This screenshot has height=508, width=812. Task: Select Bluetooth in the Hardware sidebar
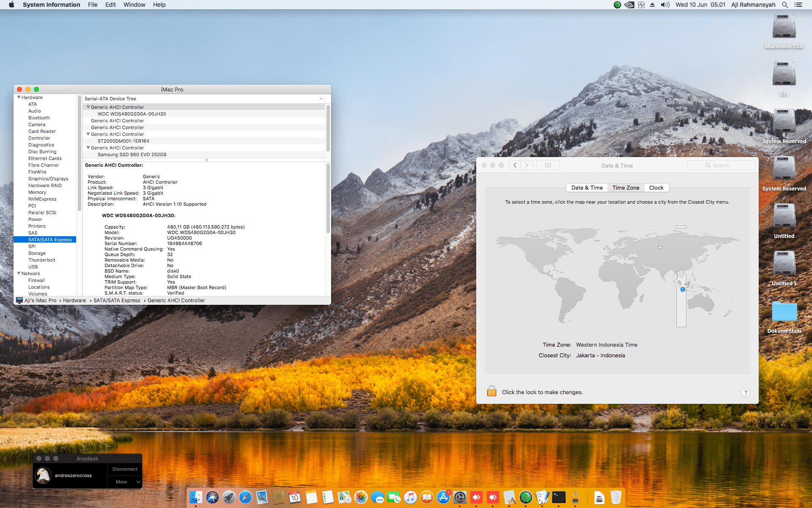click(x=39, y=118)
